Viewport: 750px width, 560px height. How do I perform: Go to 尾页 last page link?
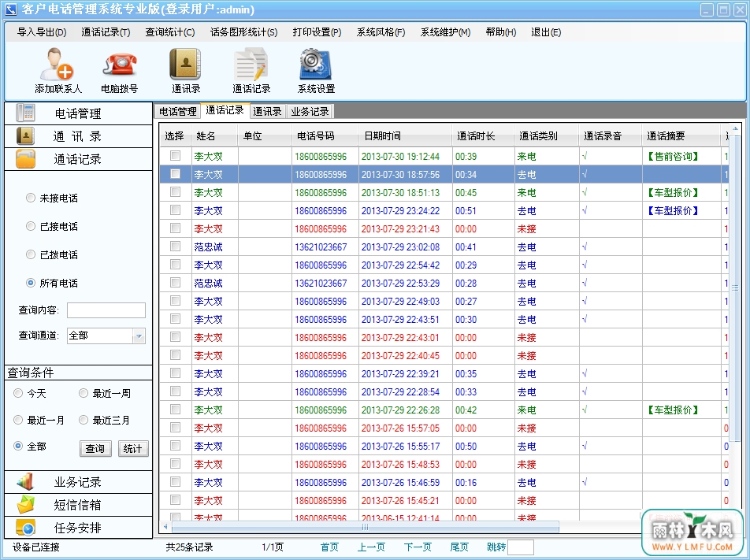click(459, 547)
